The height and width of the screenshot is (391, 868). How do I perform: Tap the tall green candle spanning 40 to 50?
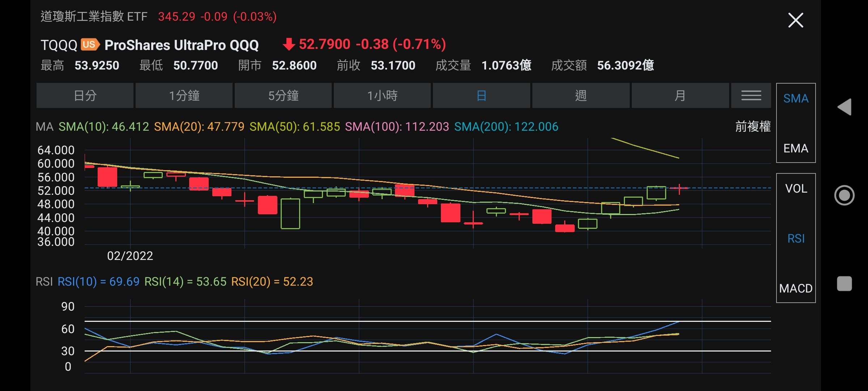(290, 214)
